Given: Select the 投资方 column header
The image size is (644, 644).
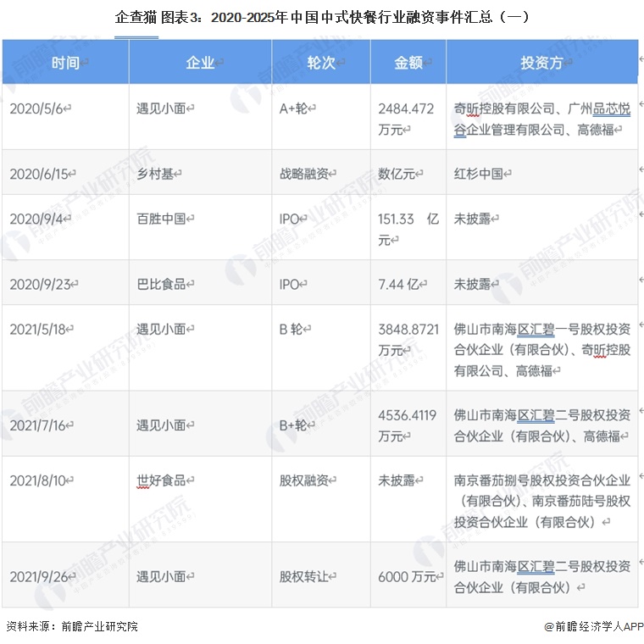Looking at the screenshot, I should pyautogui.click(x=542, y=63).
